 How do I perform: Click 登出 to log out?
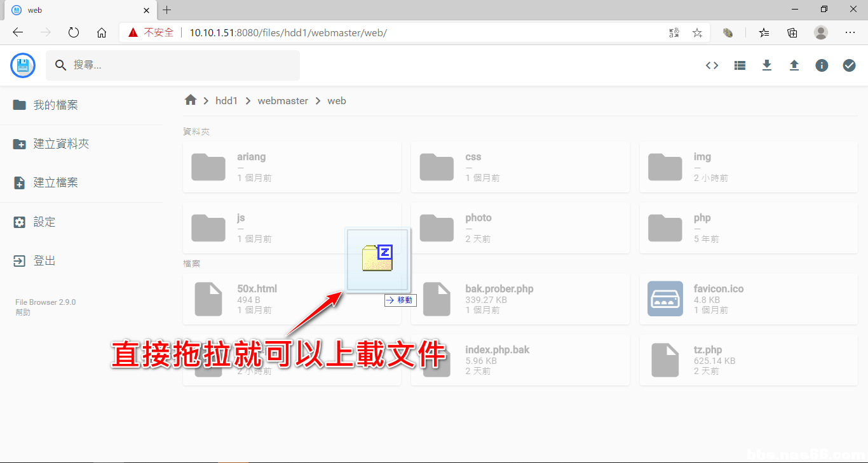pos(44,261)
